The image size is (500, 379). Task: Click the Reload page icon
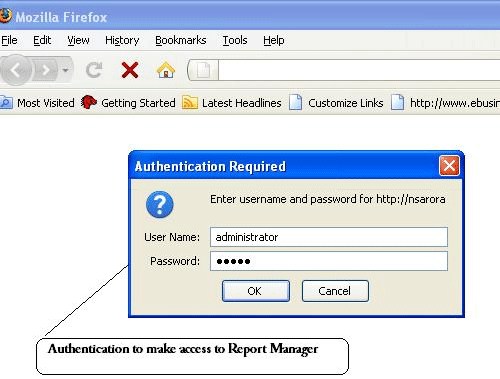(94, 70)
